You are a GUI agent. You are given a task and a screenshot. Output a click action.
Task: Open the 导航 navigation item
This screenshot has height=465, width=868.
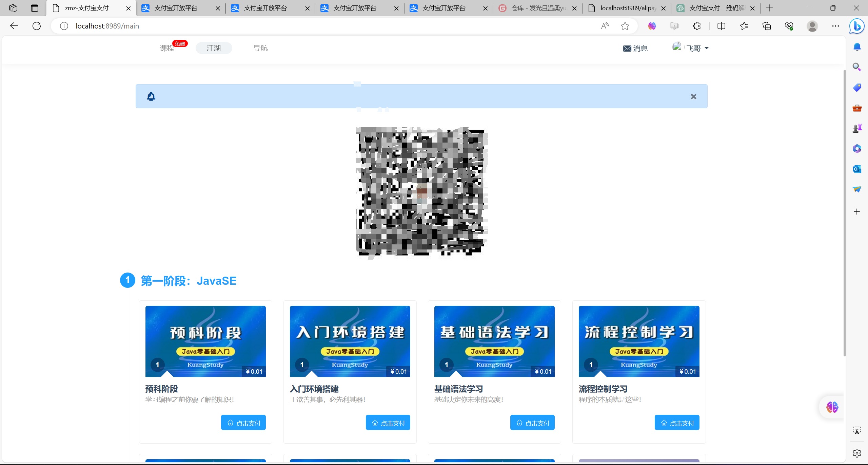(260, 48)
